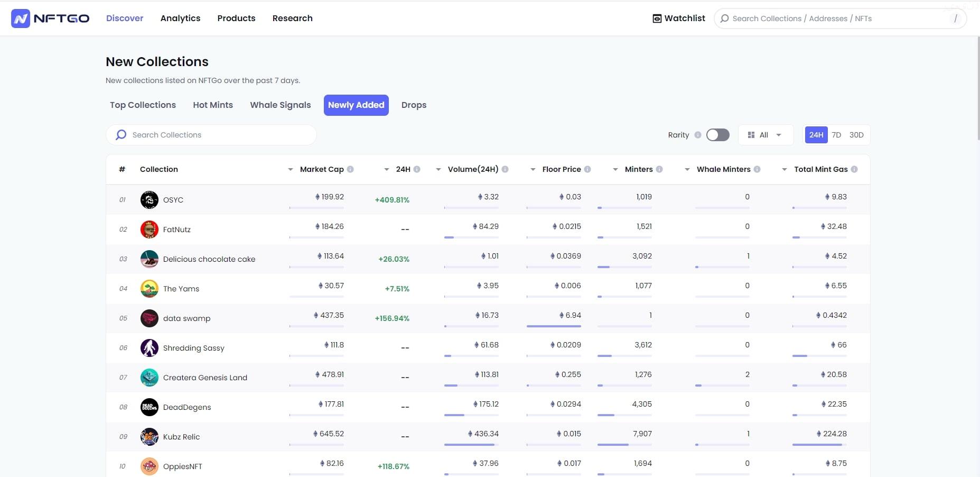Open the OSYC collection avatar

pyautogui.click(x=150, y=200)
